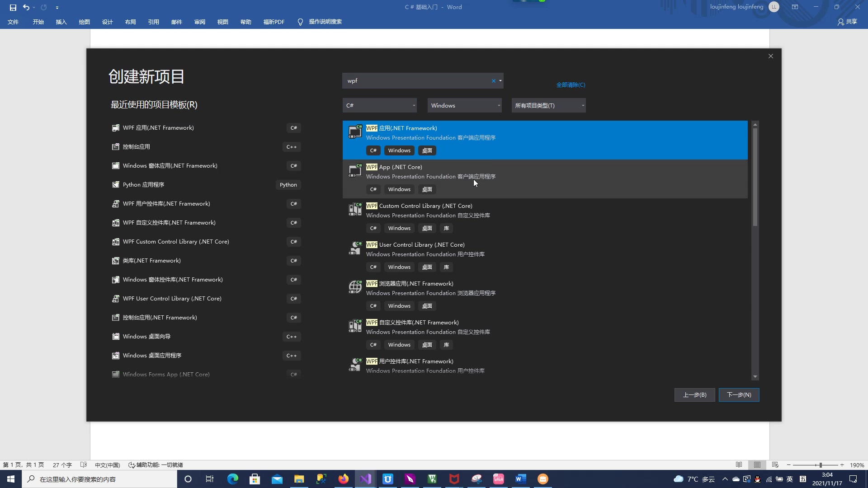Image resolution: width=868 pixels, height=488 pixels.
Task: Choose recent WPF 用户控件库(.NET Framework) icon
Action: click(x=116, y=204)
